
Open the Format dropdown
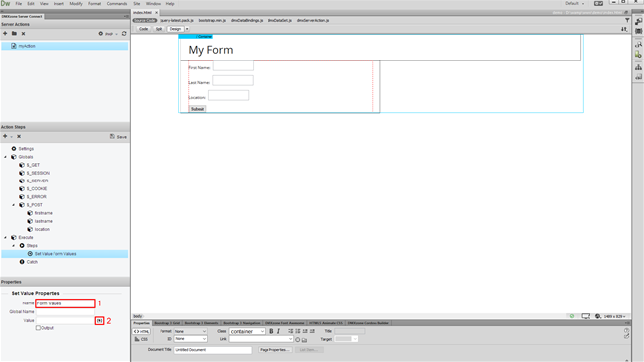(x=190, y=331)
